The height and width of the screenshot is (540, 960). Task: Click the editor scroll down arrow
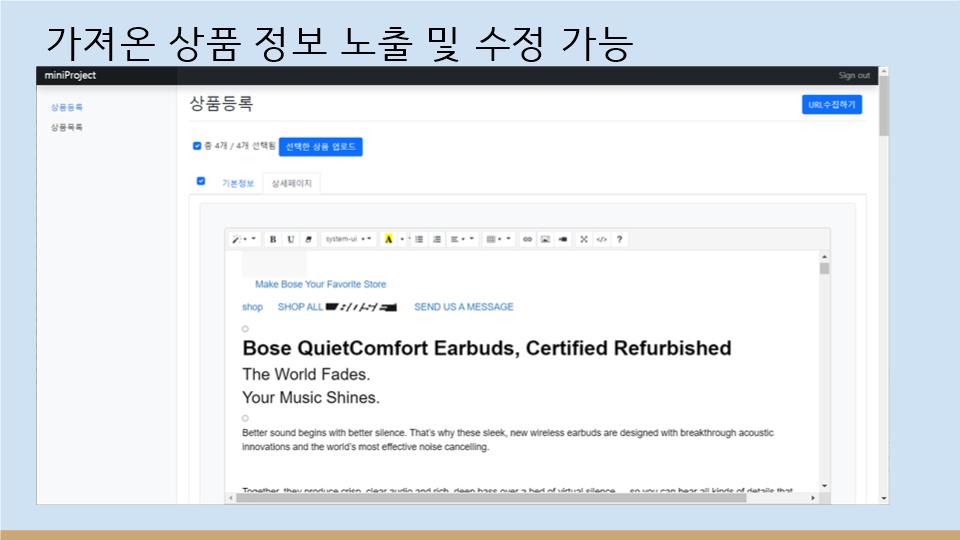825,486
